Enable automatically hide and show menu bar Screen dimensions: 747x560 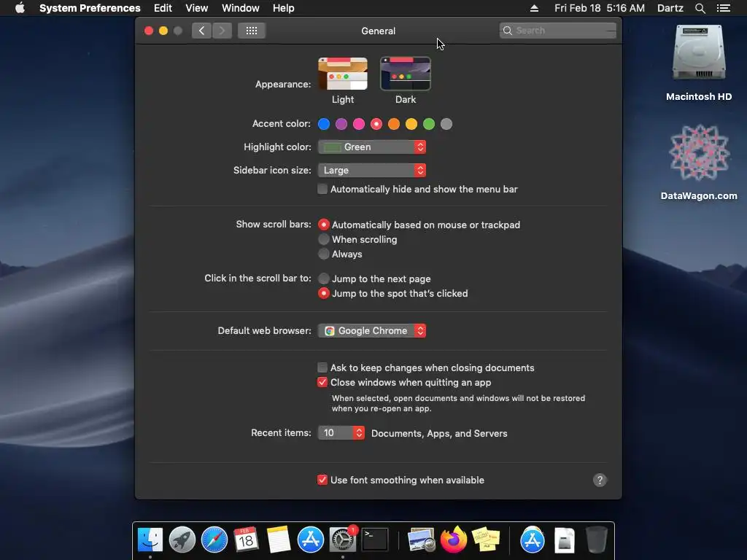click(322, 189)
